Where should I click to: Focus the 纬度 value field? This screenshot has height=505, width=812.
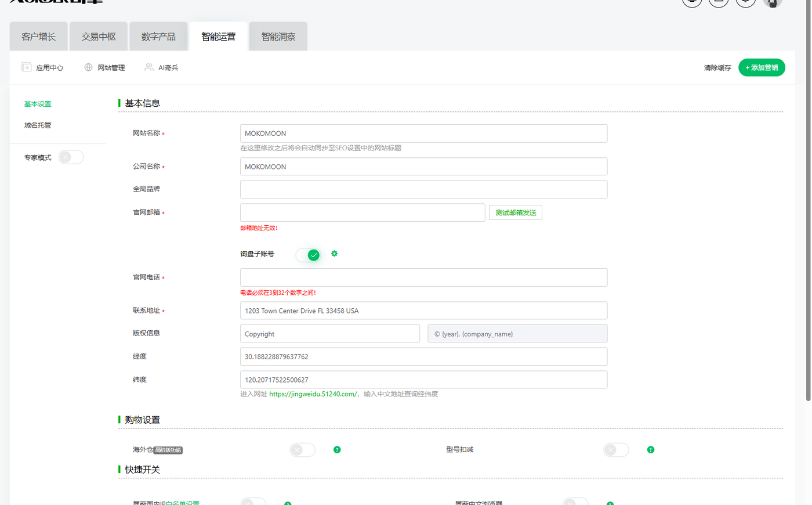[424, 380]
